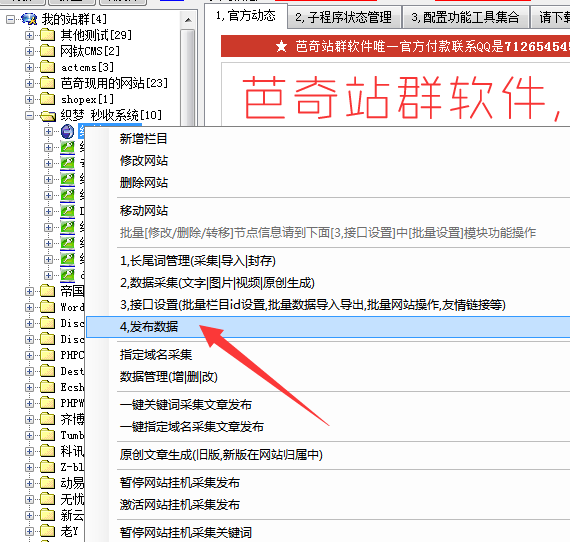Switch to 3,配置功能工具集合 tab
The height and width of the screenshot is (542, 570).
(465, 17)
